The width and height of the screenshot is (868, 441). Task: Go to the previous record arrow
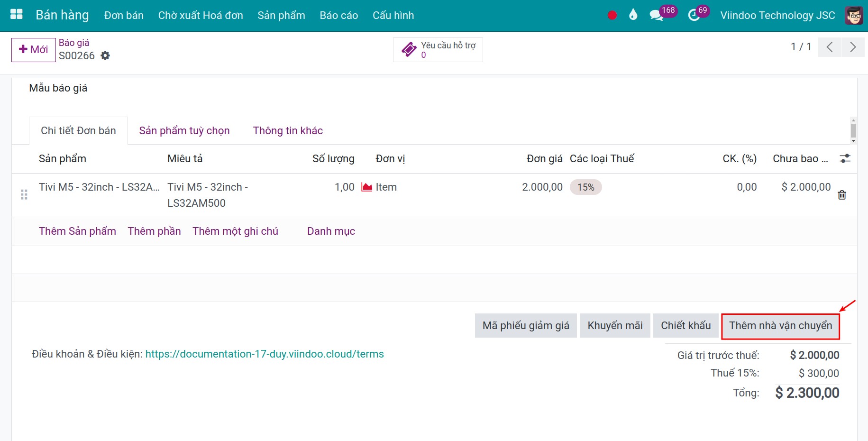coord(829,47)
